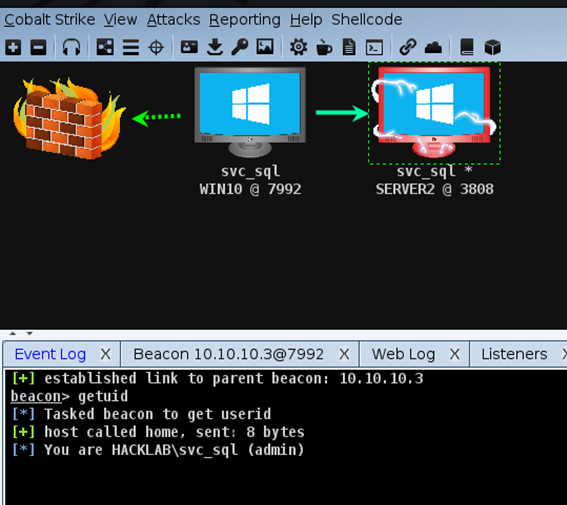Viewport: 567px width, 505px height.
Task: Open the Attacks menu
Action: pyautogui.click(x=173, y=20)
